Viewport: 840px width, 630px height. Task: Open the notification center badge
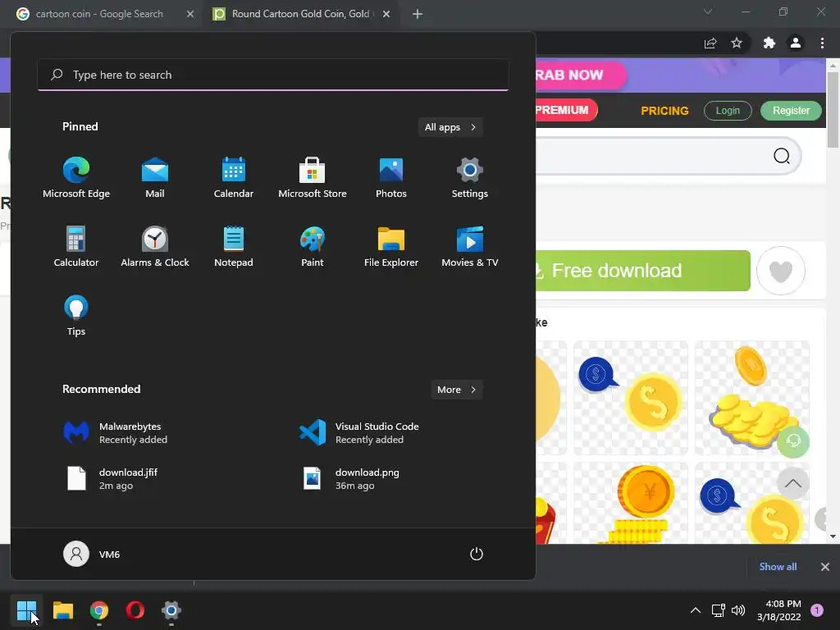pos(817,610)
